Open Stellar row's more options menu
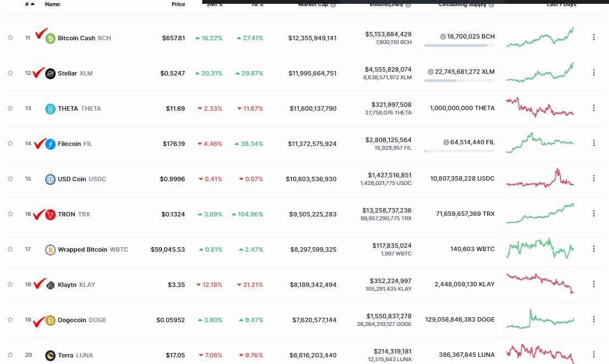Image resolution: width=609 pixels, height=364 pixels. click(x=594, y=73)
